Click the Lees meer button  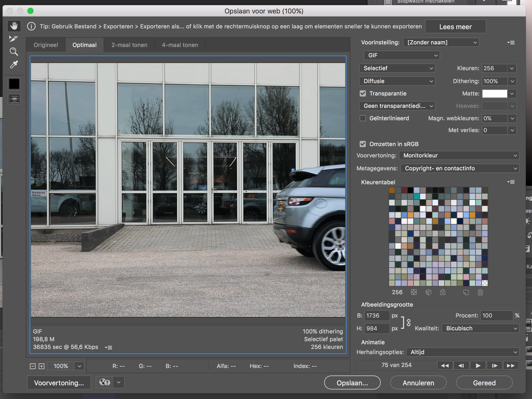click(x=455, y=27)
